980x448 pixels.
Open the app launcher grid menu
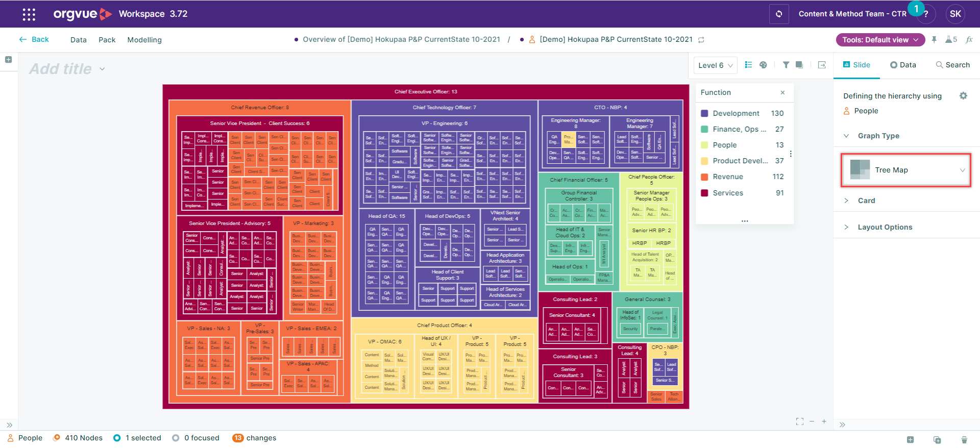pyautogui.click(x=29, y=14)
